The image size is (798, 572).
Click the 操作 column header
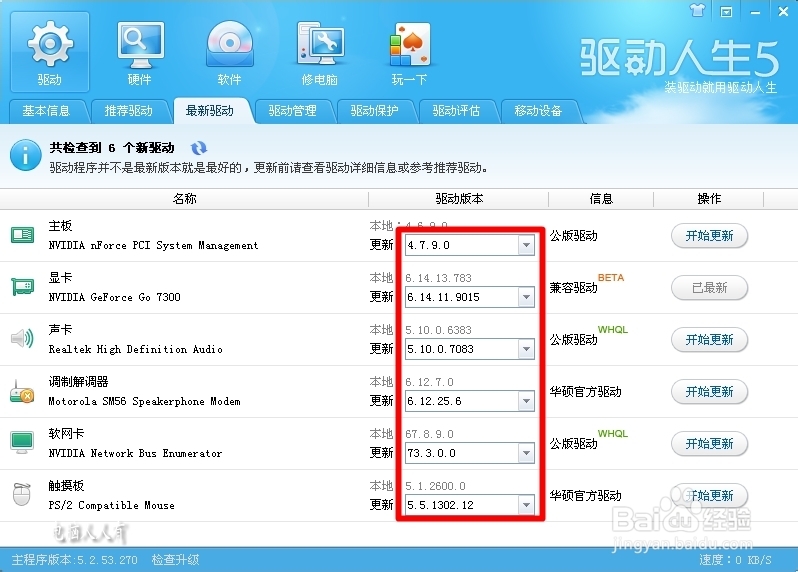click(709, 198)
